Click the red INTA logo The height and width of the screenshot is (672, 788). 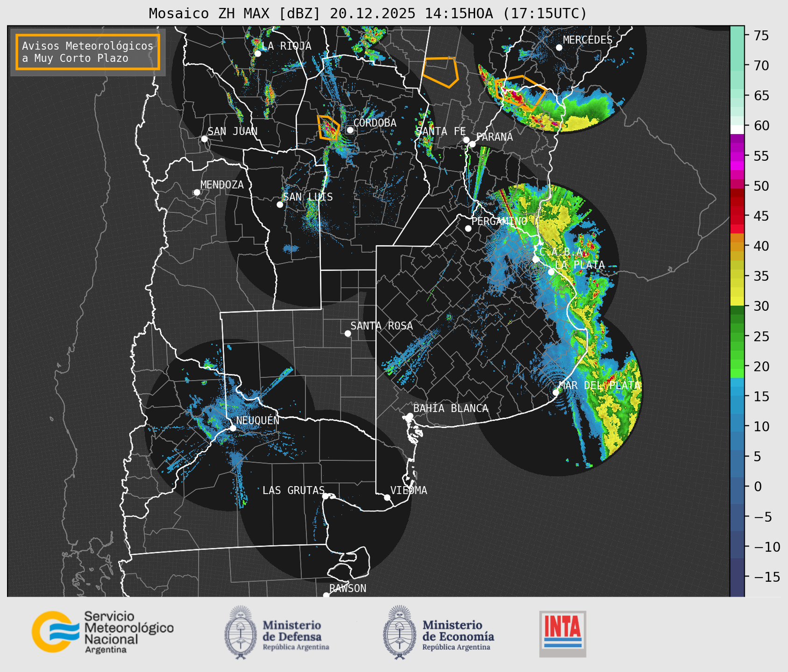(x=563, y=634)
